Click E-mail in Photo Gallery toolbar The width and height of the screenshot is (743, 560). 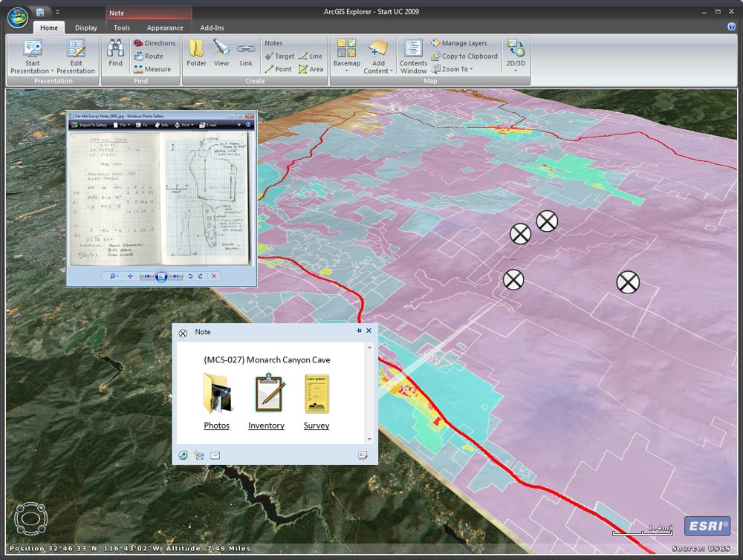pyautogui.click(x=208, y=125)
